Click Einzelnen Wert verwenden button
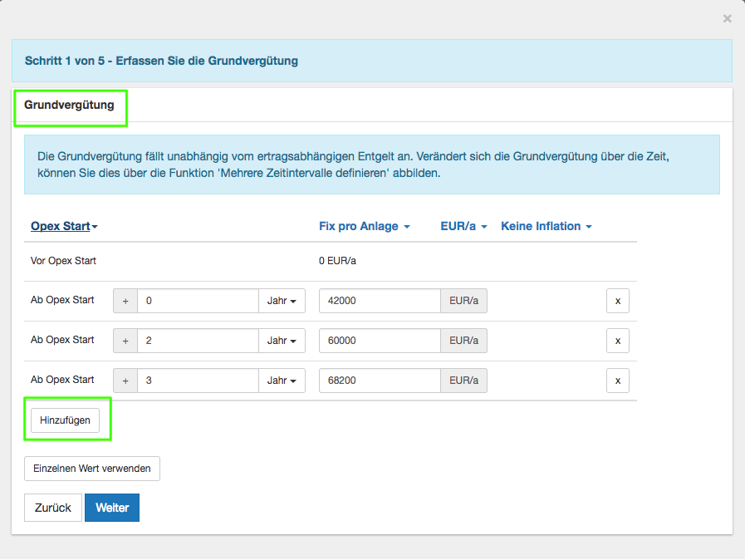The width and height of the screenshot is (745, 560). pos(91,469)
